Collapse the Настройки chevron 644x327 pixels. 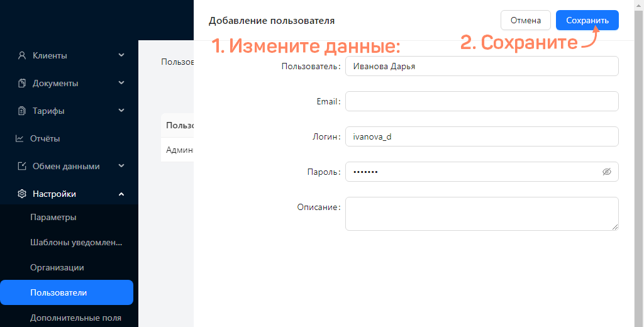pyautogui.click(x=121, y=194)
